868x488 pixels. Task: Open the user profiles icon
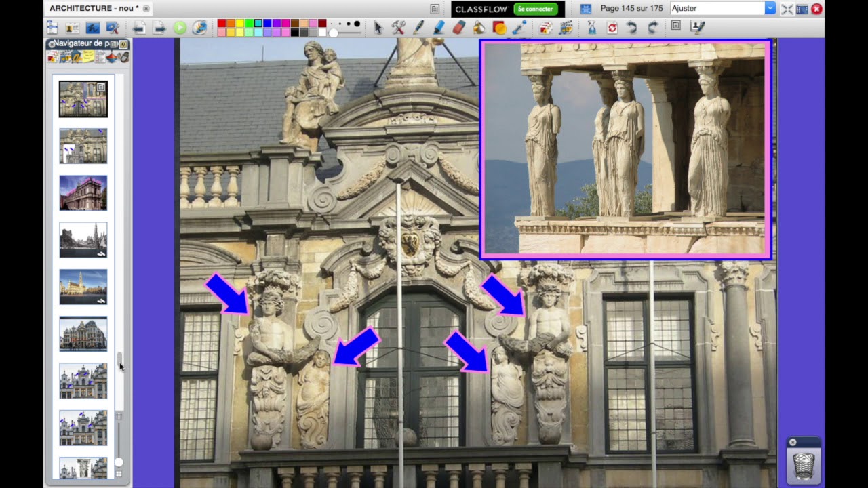[73, 28]
